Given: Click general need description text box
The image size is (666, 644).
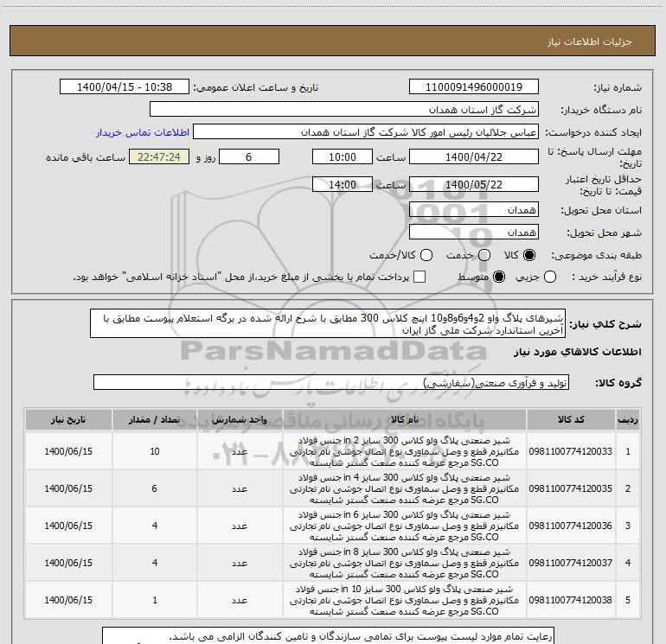Looking at the screenshot, I should pos(328,323).
